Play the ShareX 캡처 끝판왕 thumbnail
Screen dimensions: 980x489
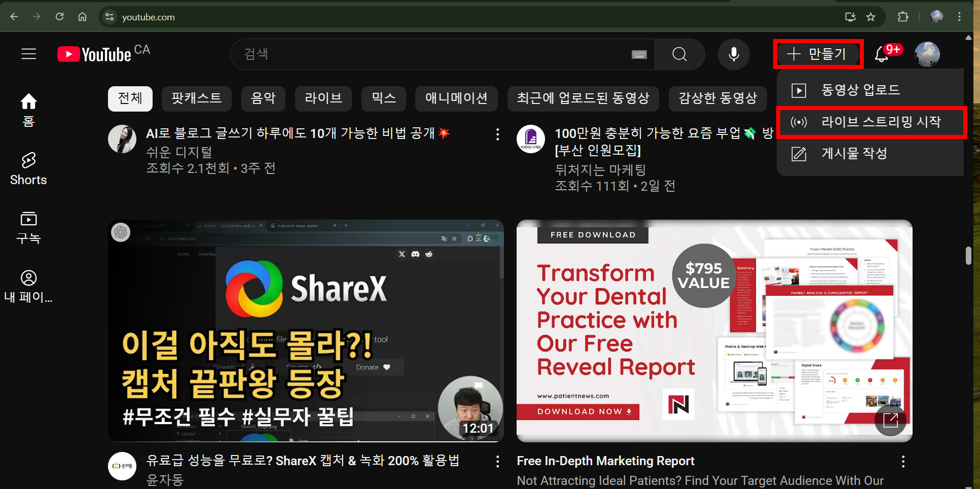click(x=306, y=331)
